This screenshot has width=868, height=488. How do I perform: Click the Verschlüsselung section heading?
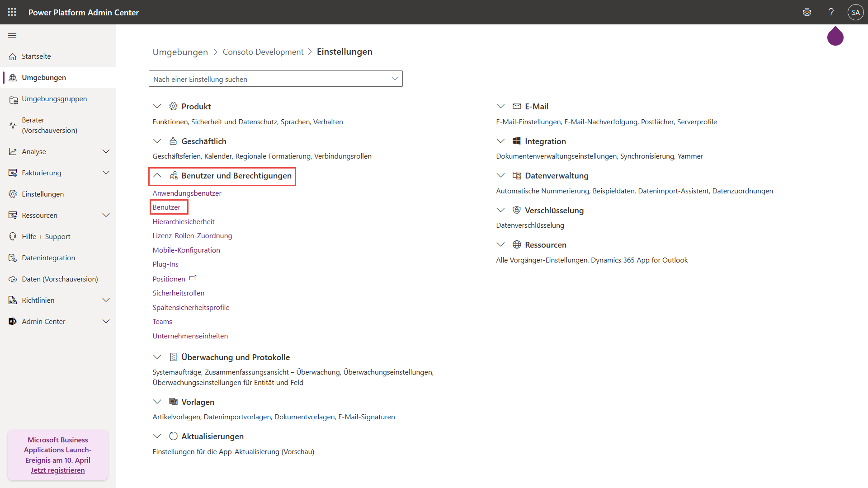tap(554, 210)
